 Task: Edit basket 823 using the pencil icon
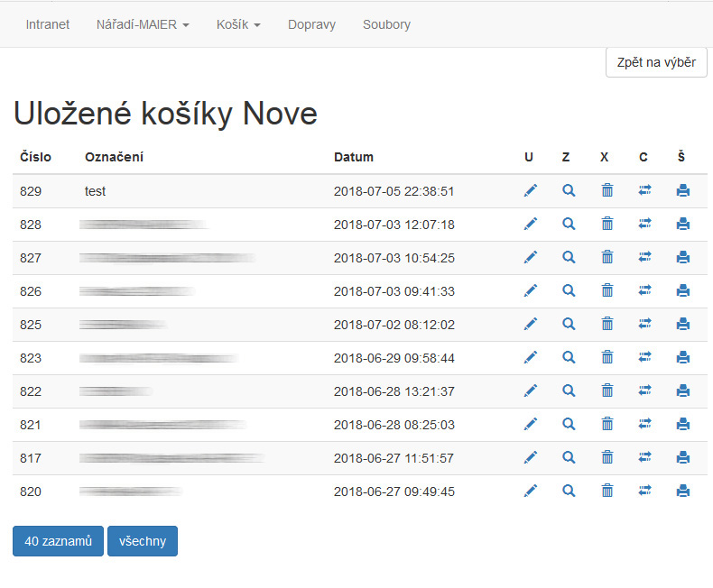coord(530,358)
